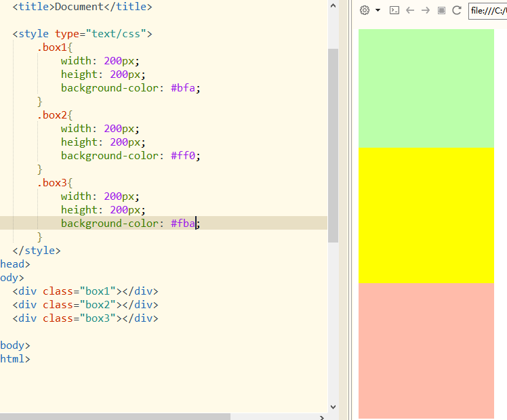
Task: Place cursor on #ff0 color value
Action: (183, 156)
